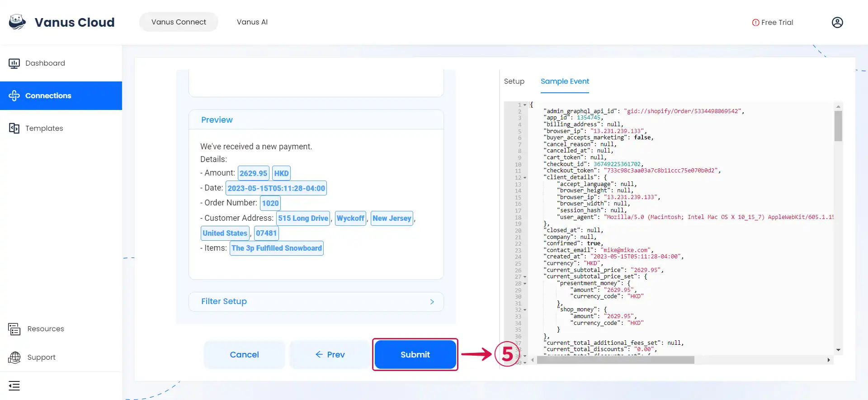Click the Vanus Cloud otter logo
The height and width of the screenshot is (400, 868).
point(17,22)
